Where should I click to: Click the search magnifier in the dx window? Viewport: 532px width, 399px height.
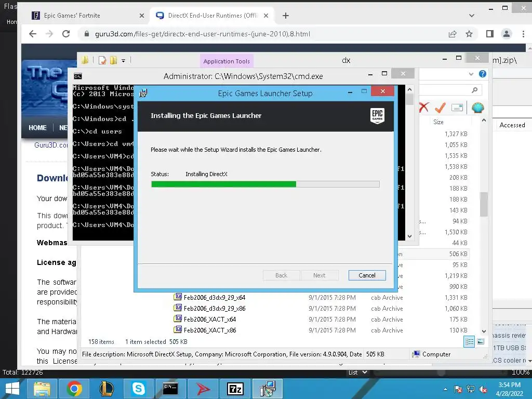474,90
